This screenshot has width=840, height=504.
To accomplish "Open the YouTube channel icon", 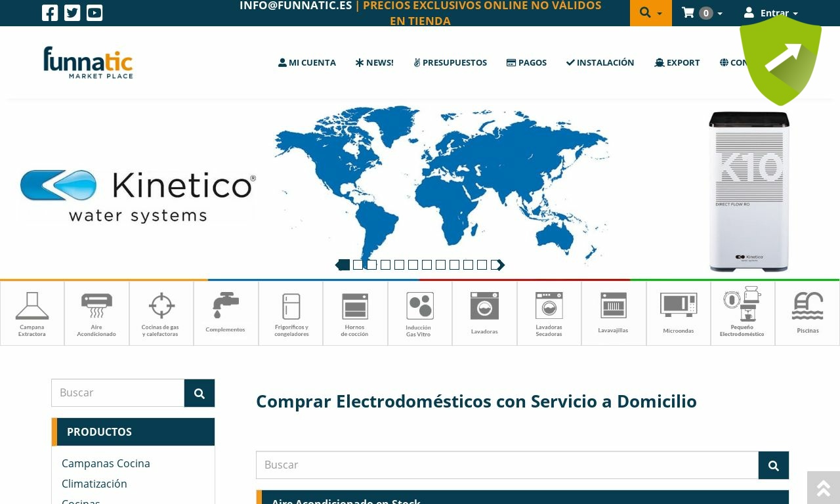I will coord(94,13).
